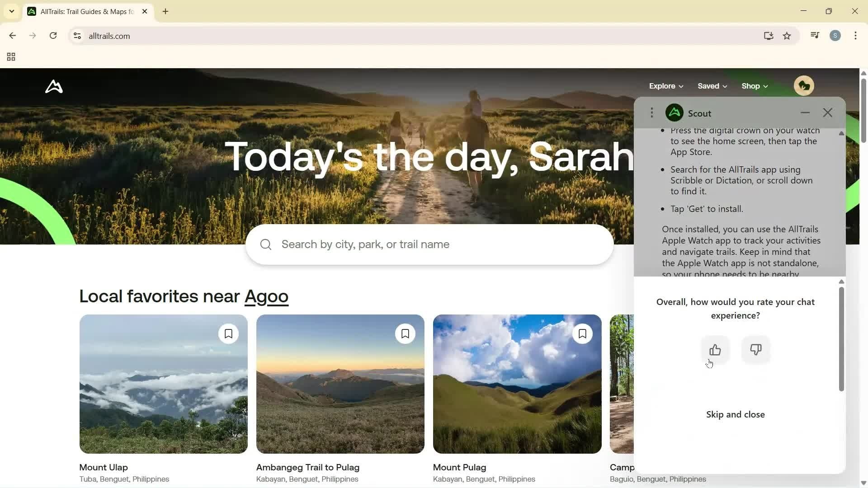Expand the Explore dropdown menu
This screenshot has height=488, width=868.
[666, 86]
